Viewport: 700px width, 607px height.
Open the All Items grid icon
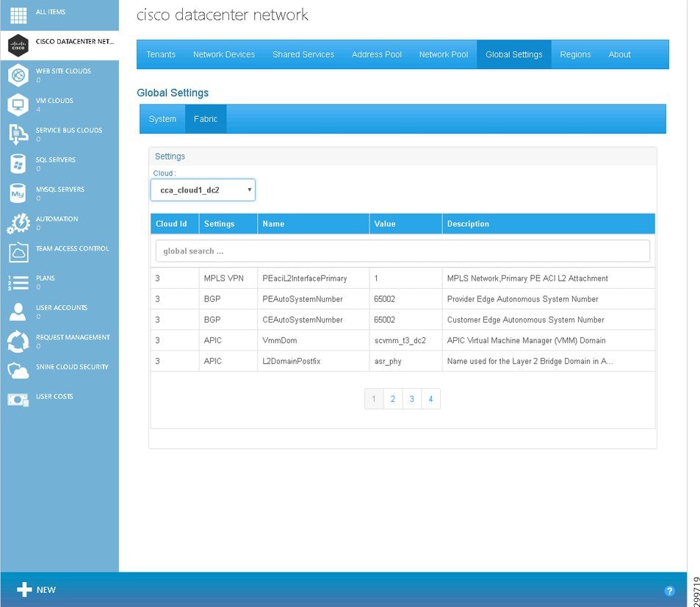(18, 15)
